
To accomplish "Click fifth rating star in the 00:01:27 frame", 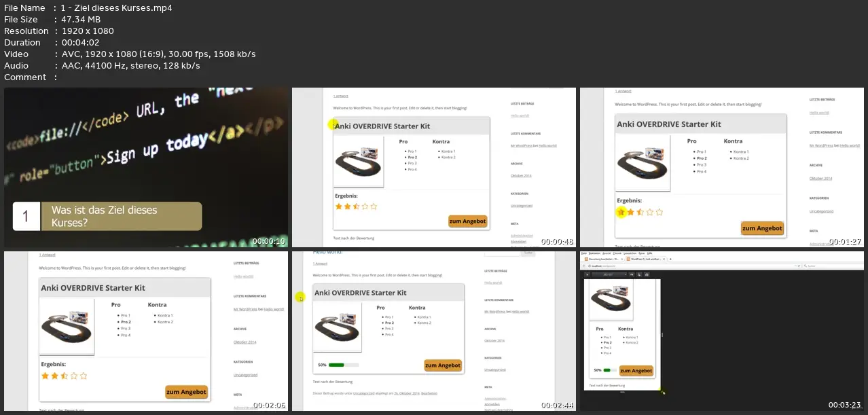I will tap(659, 212).
